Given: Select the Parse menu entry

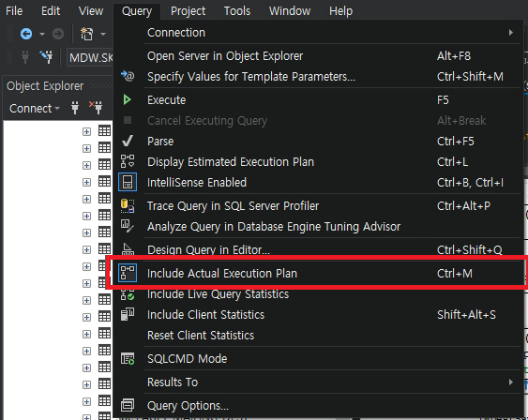Looking at the screenshot, I should click(318, 142).
